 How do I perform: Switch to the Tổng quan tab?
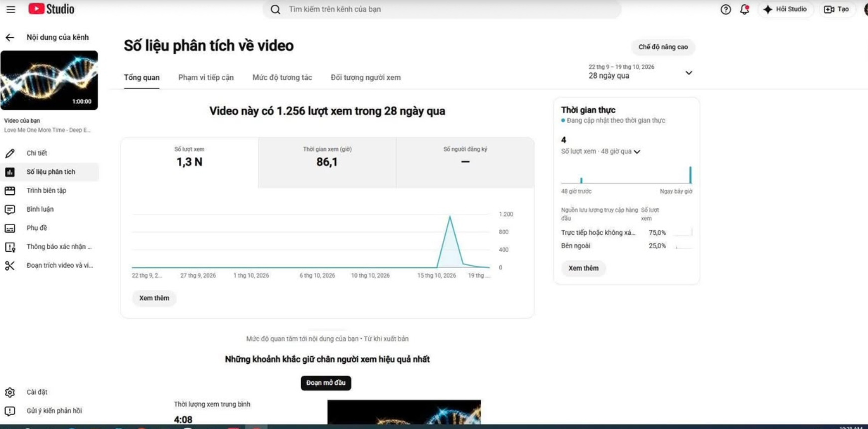click(142, 78)
